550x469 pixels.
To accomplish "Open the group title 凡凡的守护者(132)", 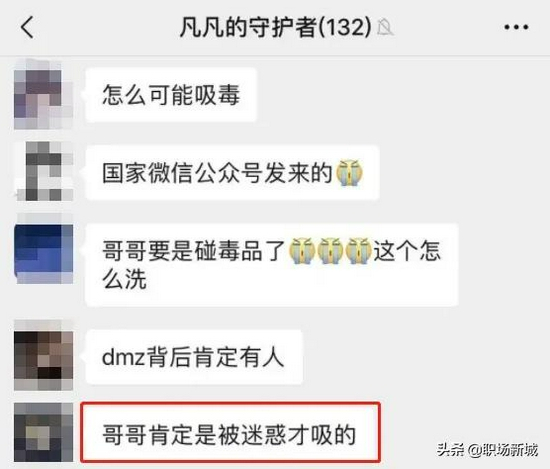I will (x=275, y=27).
